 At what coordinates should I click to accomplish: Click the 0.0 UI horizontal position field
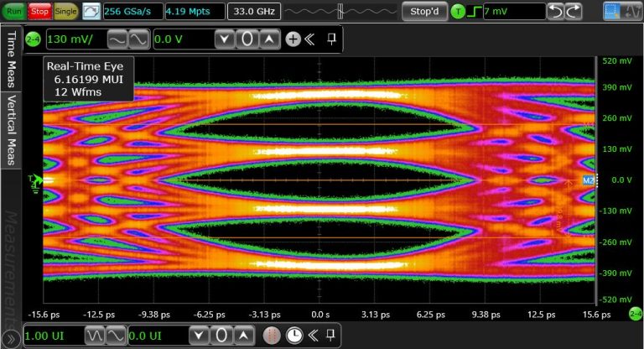click(x=158, y=336)
